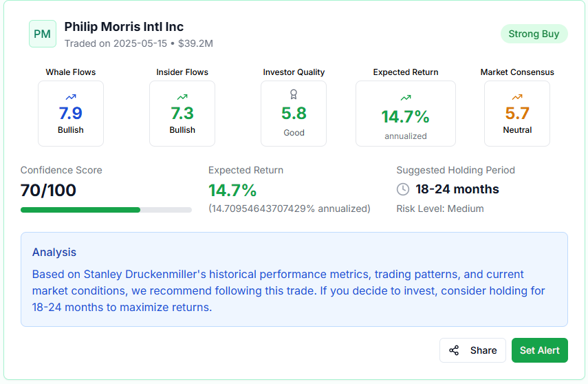Viewport: 588px width, 384px height.
Task: Click the Market Consensus orange trend icon
Action: [517, 97]
